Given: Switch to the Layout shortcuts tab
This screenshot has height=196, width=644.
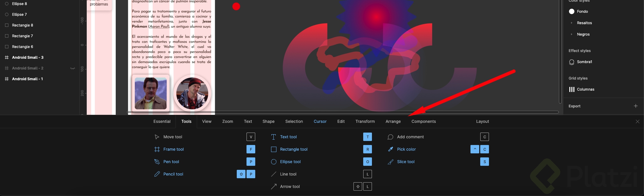Looking at the screenshot, I should coord(483,121).
